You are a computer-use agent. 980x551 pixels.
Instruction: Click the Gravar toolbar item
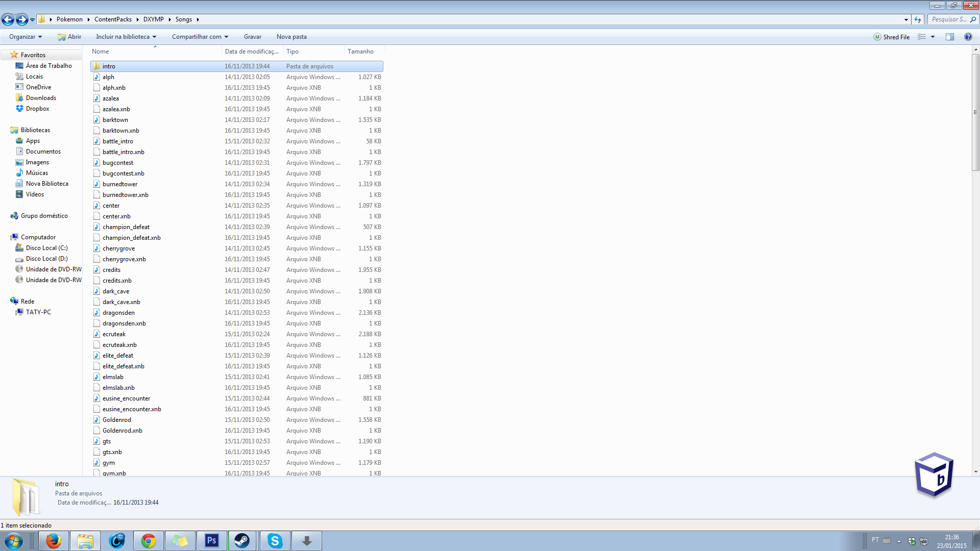tap(252, 37)
